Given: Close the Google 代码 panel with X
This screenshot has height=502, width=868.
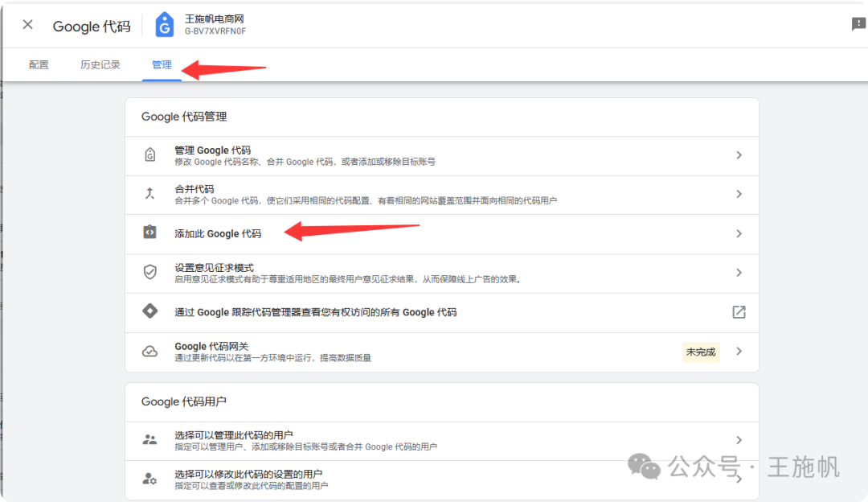Looking at the screenshot, I should (27, 25).
